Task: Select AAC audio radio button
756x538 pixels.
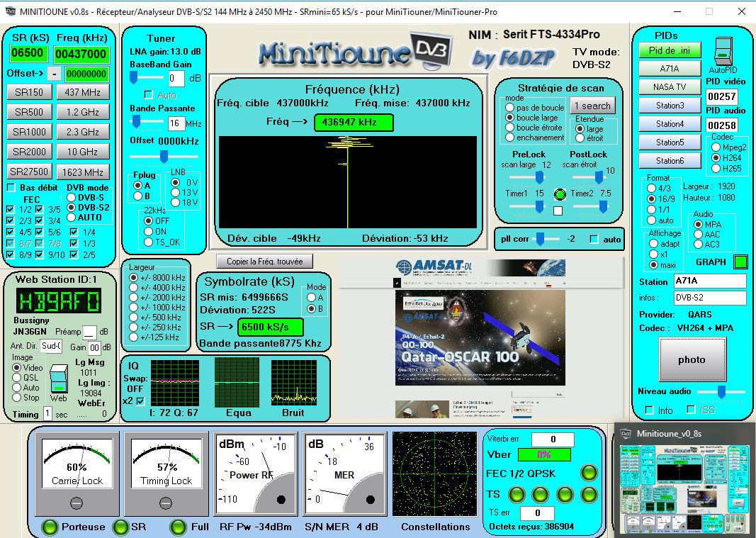Action: pos(698,234)
